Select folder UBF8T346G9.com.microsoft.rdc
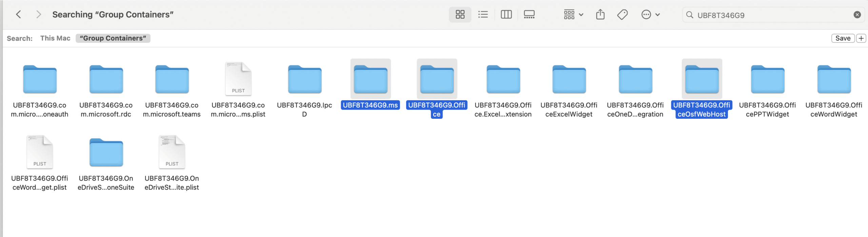 point(106,79)
